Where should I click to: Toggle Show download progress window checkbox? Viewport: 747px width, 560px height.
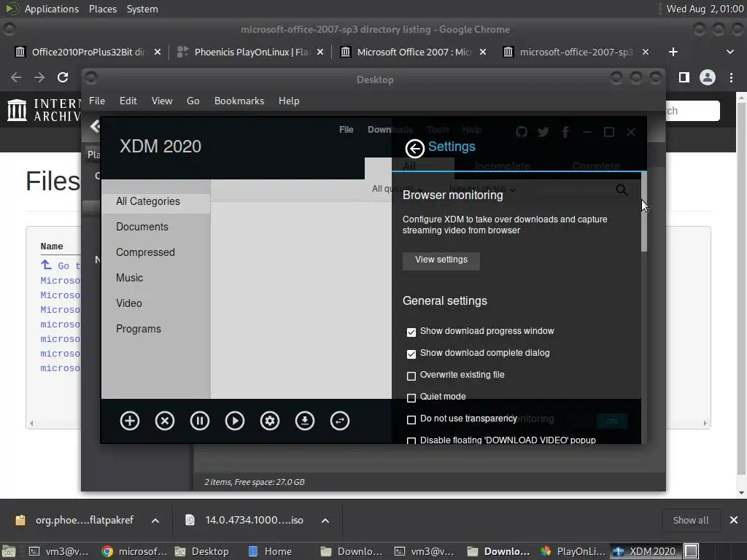(x=411, y=332)
